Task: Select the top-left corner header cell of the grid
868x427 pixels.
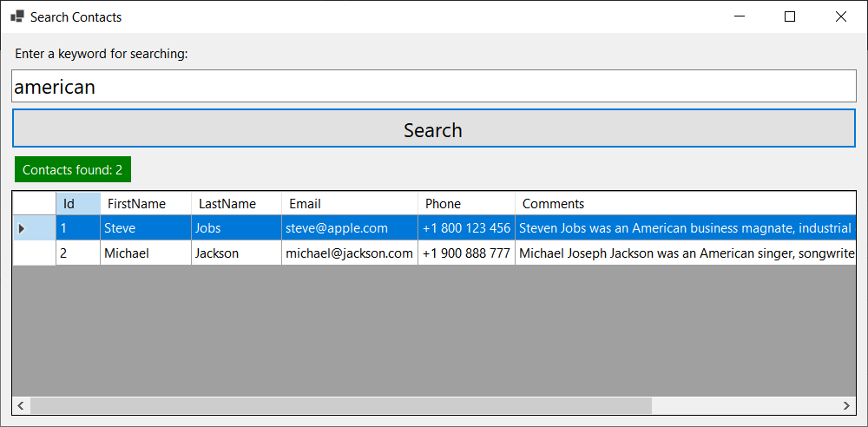Action: [35, 203]
